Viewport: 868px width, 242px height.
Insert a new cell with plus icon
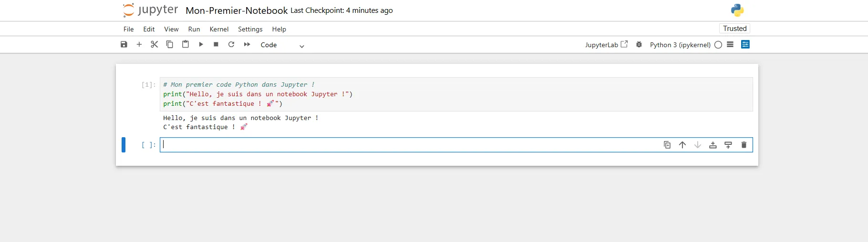pyautogui.click(x=139, y=44)
